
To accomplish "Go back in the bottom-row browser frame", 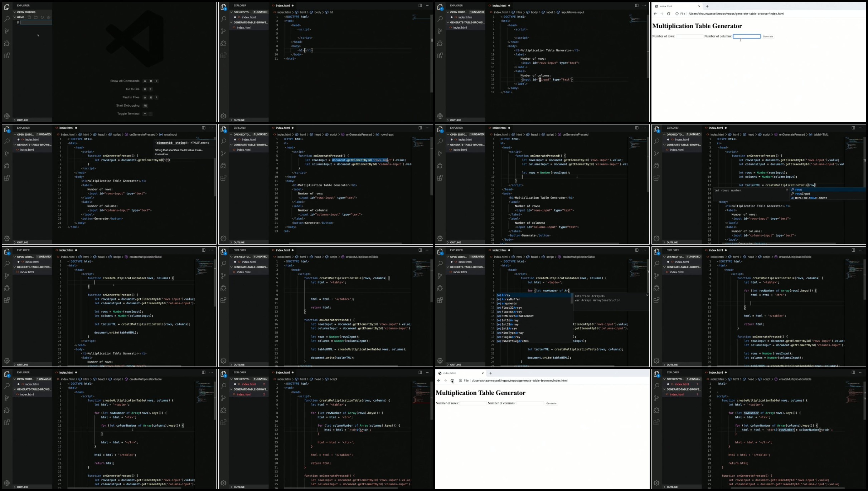I will (438, 381).
